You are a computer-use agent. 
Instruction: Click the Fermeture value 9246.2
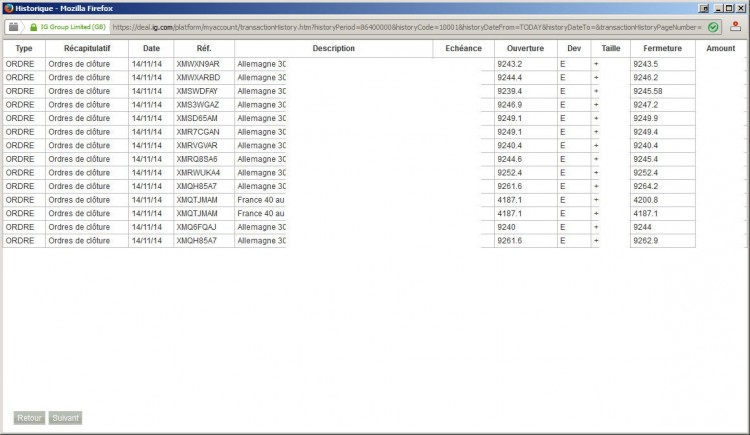645,78
